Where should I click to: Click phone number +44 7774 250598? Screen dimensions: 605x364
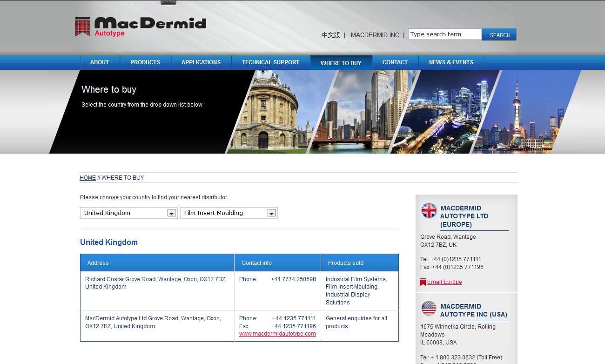(293, 279)
